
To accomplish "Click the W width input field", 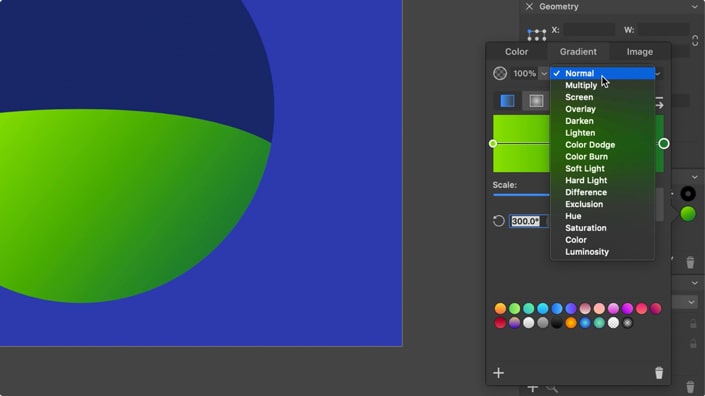I will pyautogui.click(x=663, y=30).
